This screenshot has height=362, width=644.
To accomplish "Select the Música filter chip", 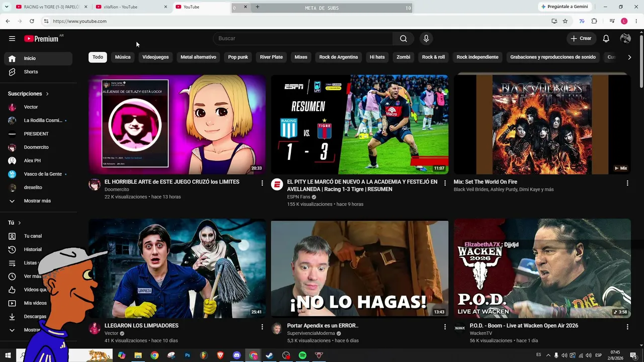I will (x=123, y=57).
